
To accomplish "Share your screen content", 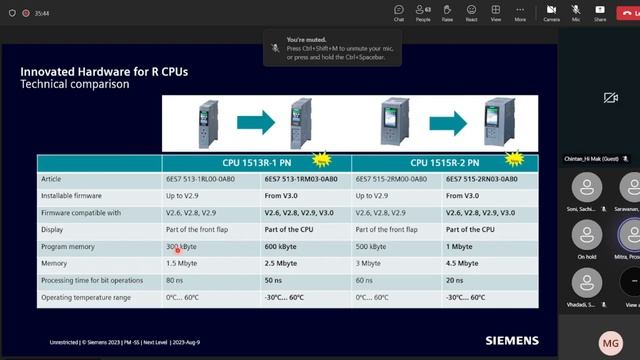I will 600,13.
